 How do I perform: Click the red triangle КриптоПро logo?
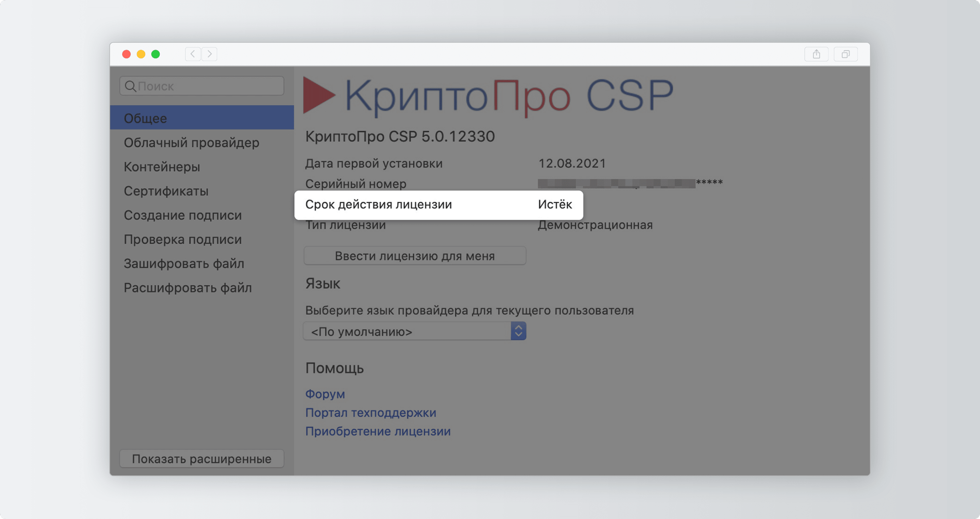click(319, 95)
